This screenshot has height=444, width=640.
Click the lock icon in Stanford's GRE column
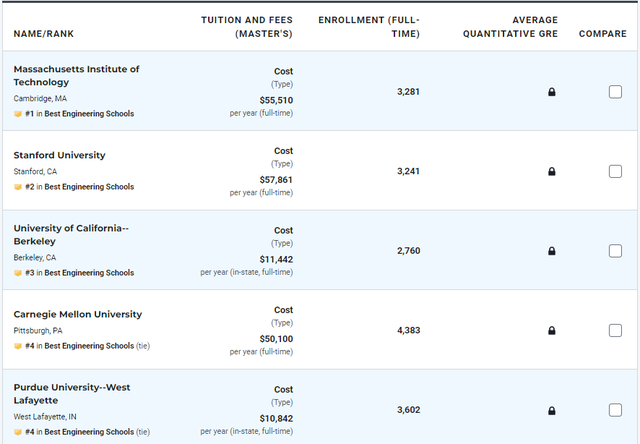tap(551, 171)
